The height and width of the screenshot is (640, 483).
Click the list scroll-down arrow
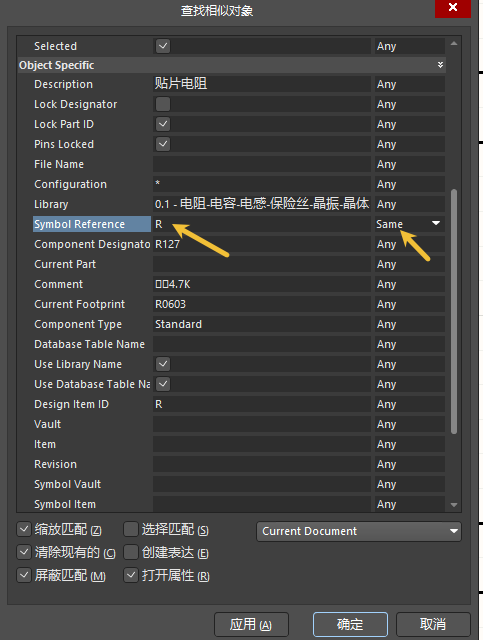454,505
